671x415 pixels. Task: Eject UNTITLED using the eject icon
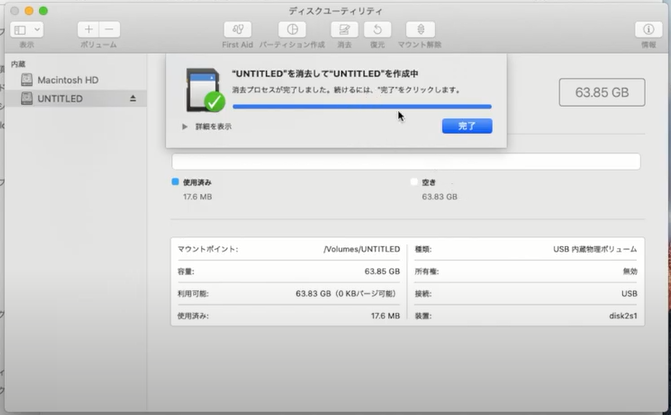tap(133, 98)
